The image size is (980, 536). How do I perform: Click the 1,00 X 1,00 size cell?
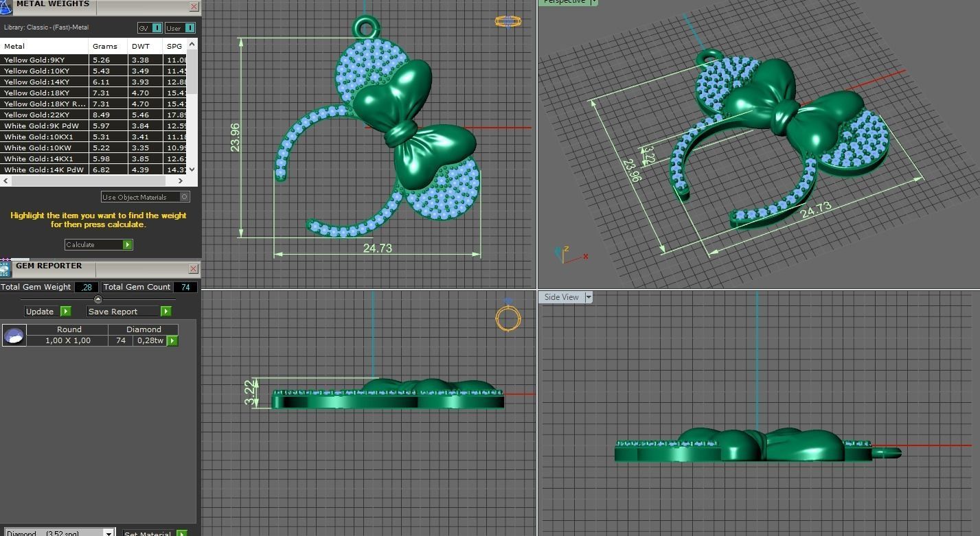coord(67,340)
